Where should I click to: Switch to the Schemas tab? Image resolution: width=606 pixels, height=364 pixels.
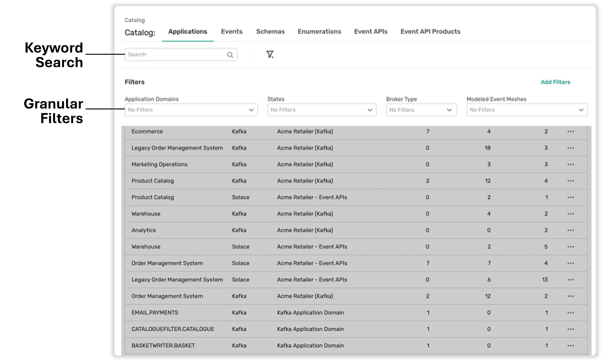click(270, 32)
